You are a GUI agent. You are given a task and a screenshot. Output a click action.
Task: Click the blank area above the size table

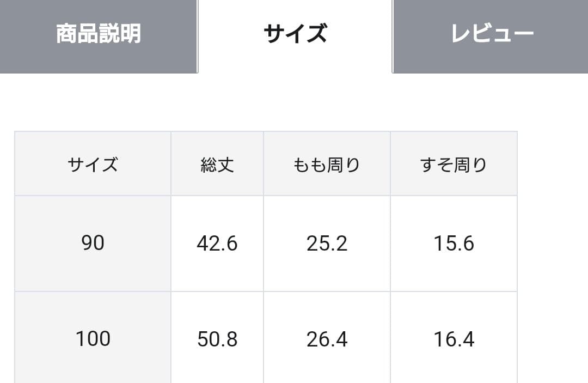pos(294,102)
